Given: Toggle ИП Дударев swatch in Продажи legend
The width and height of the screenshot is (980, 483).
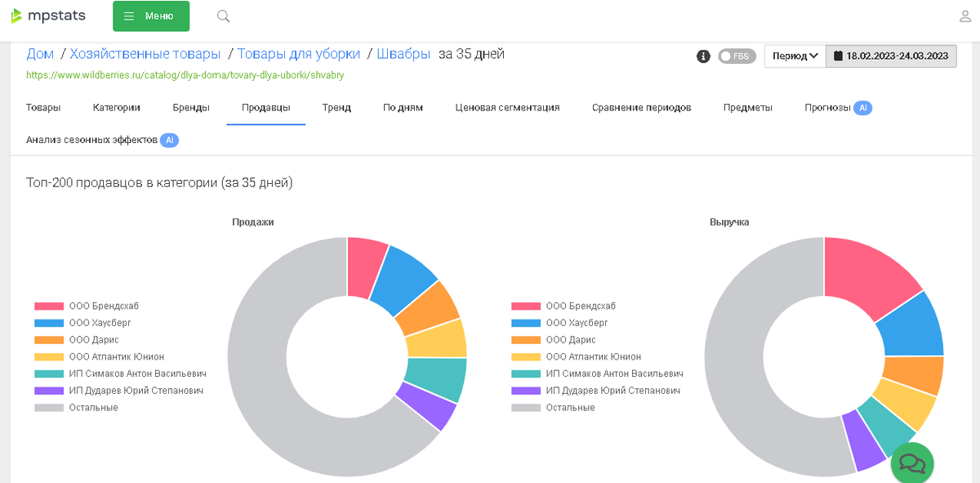Looking at the screenshot, I should (x=49, y=391).
